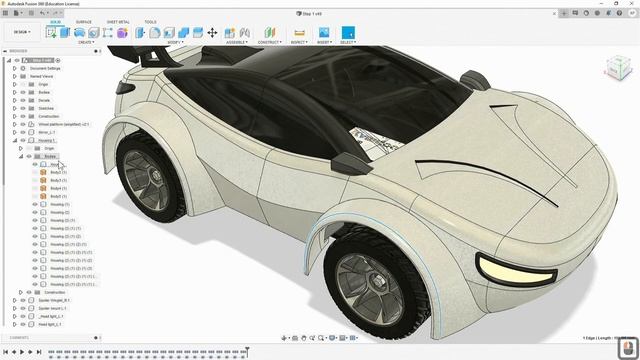Click the Redo arrow icon
The image size is (640, 360).
point(56,13)
